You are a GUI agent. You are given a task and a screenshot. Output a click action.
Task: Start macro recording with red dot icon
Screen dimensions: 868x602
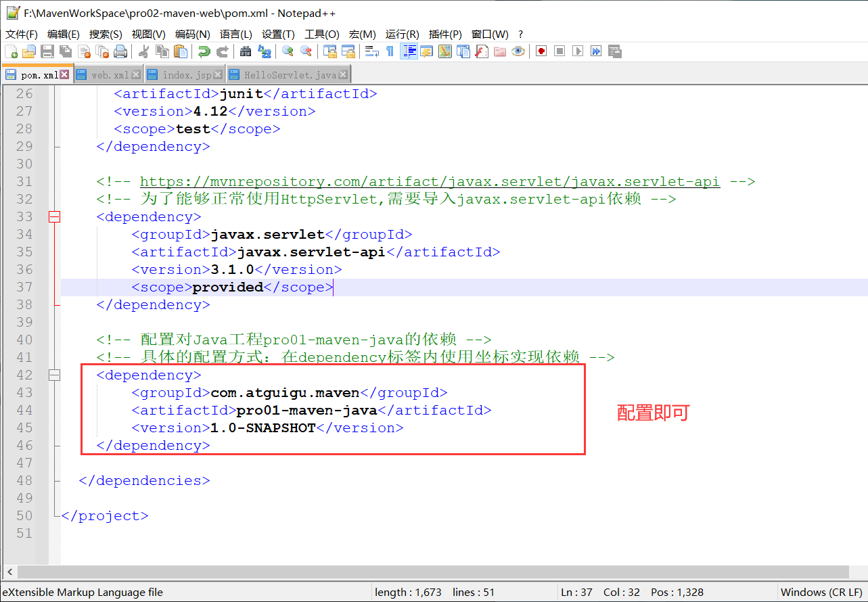(x=541, y=51)
